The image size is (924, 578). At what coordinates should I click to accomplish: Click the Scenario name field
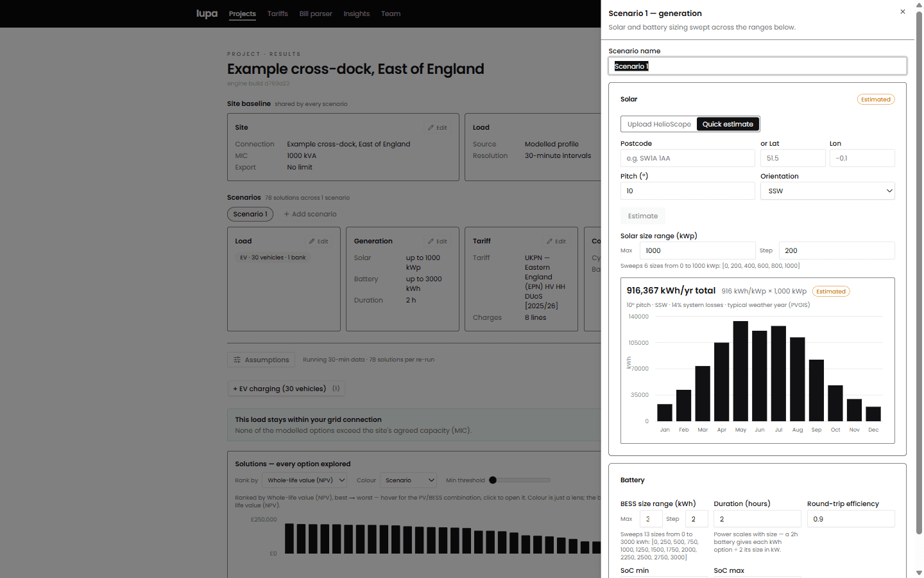757,66
